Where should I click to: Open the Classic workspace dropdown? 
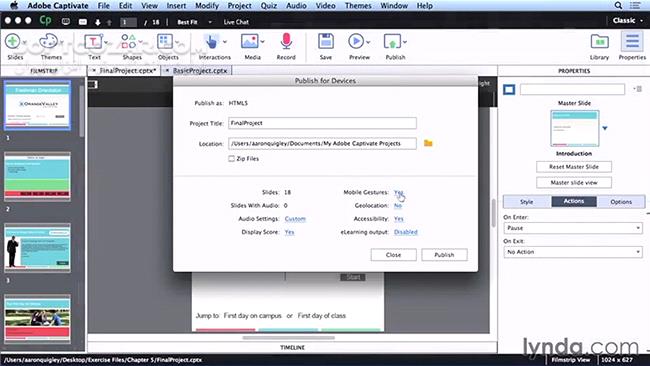point(628,20)
